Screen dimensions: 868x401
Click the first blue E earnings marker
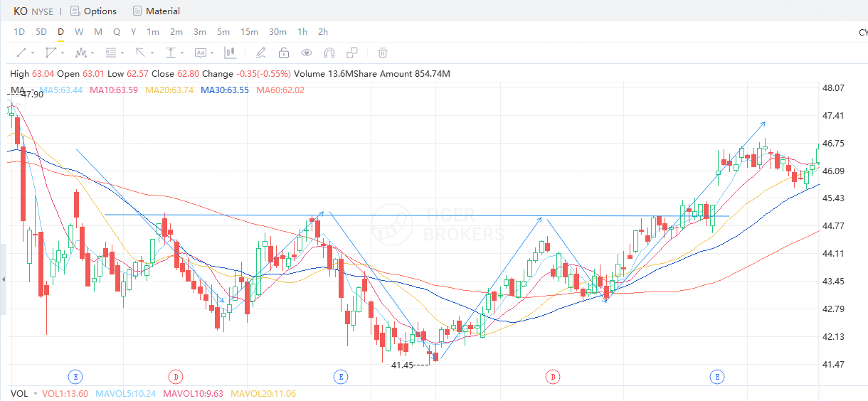[75, 375]
